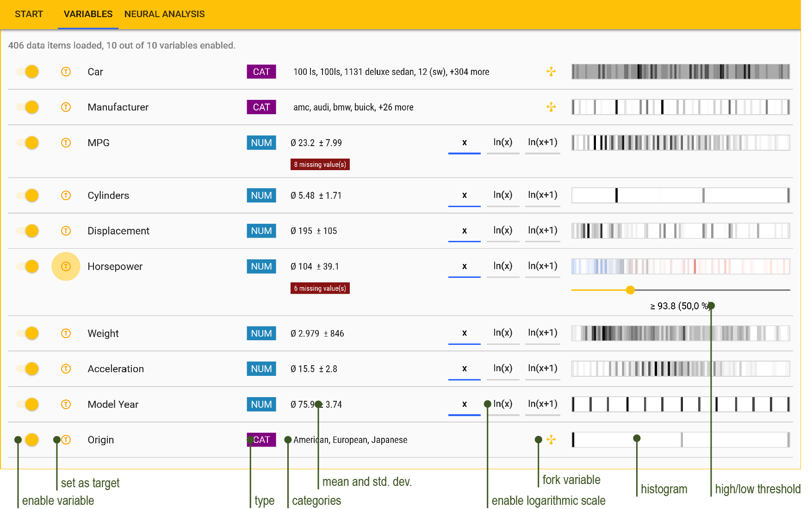Click the MPG histogram strip

[x=681, y=143]
